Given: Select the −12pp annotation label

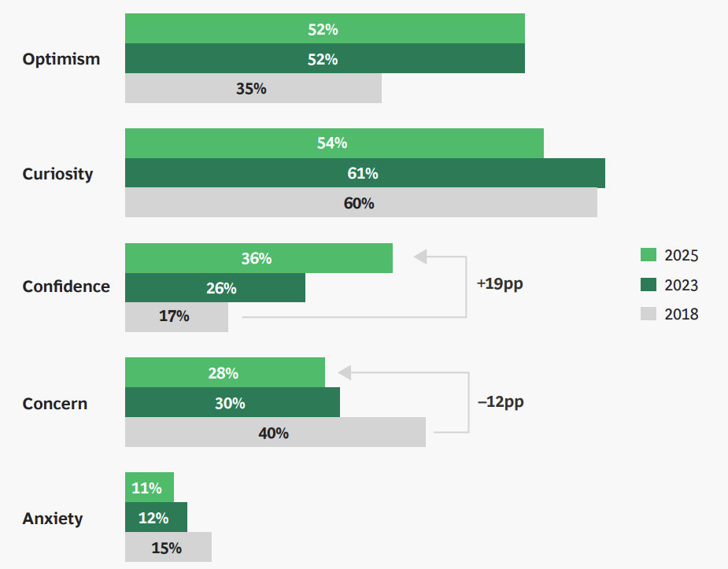Looking at the screenshot, I should tap(501, 401).
